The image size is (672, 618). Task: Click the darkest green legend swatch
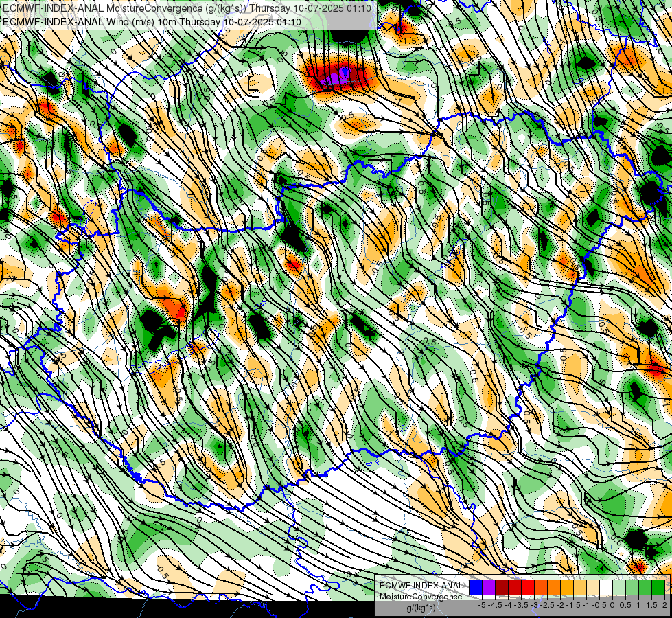click(x=658, y=587)
